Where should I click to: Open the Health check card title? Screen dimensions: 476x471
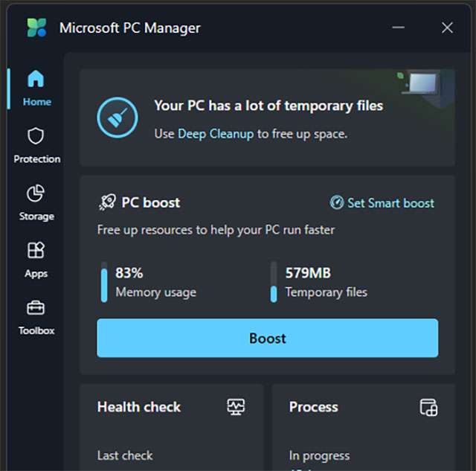point(139,407)
